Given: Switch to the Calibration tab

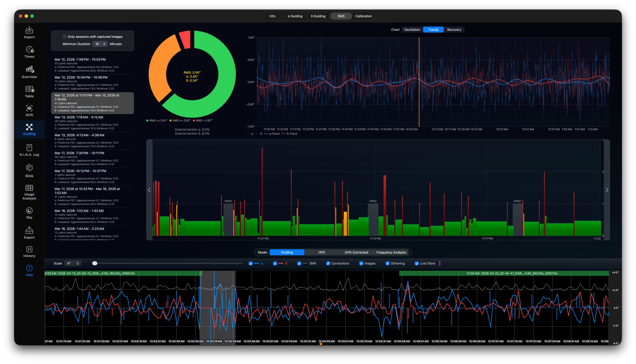Looking at the screenshot, I should (x=363, y=16).
